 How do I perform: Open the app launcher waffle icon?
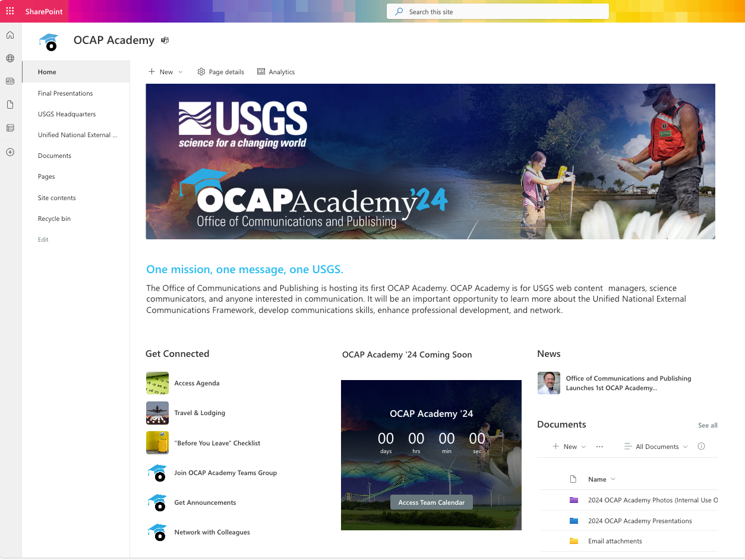(10, 11)
